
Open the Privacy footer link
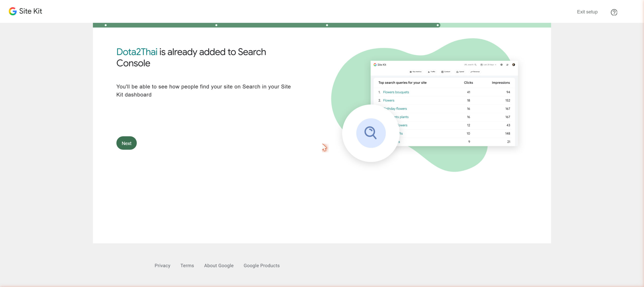pyautogui.click(x=162, y=265)
